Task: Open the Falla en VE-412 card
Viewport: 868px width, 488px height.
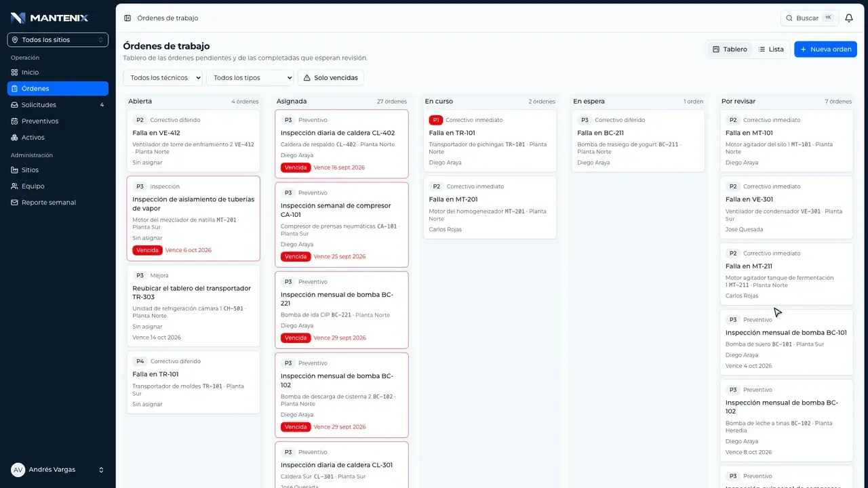Action: pyautogui.click(x=193, y=141)
